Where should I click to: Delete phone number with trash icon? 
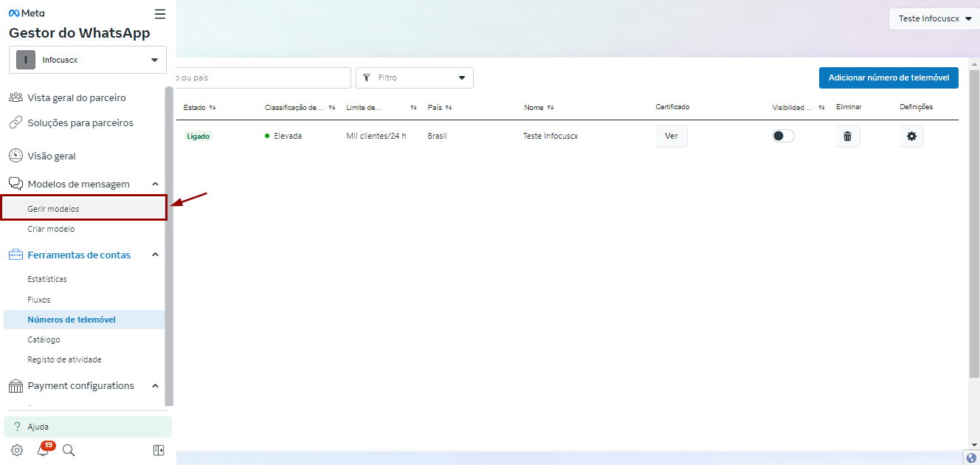pyautogui.click(x=847, y=137)
